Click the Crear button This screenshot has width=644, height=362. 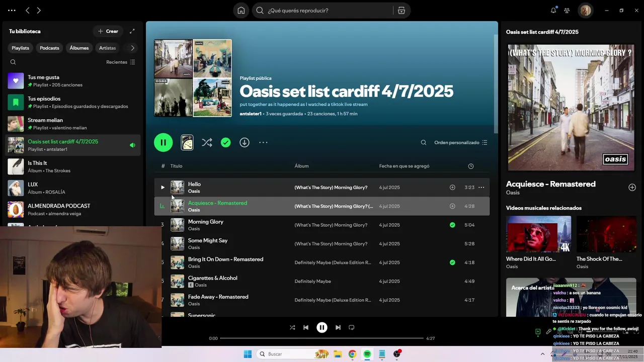tap(108, 31)
